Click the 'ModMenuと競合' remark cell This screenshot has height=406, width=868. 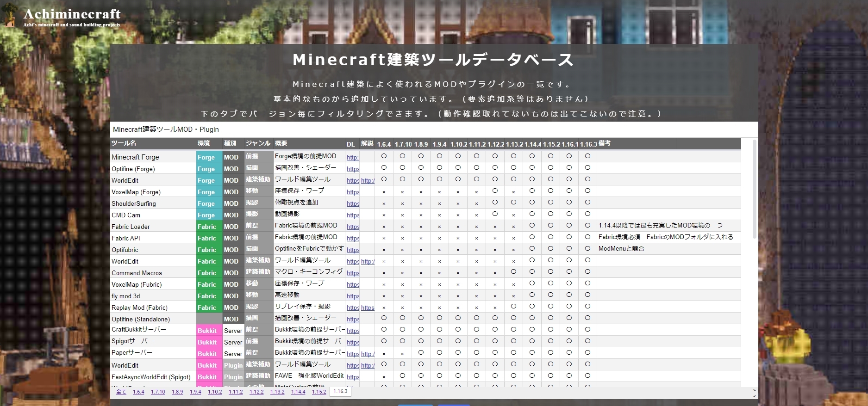(669, 249)
